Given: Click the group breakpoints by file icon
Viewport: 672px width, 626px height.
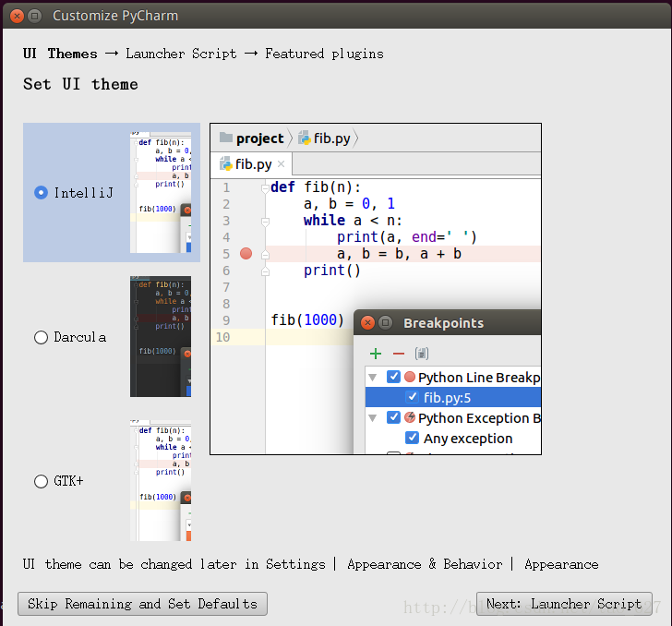Looking at the screenshot, I should (x=422, y=354).
